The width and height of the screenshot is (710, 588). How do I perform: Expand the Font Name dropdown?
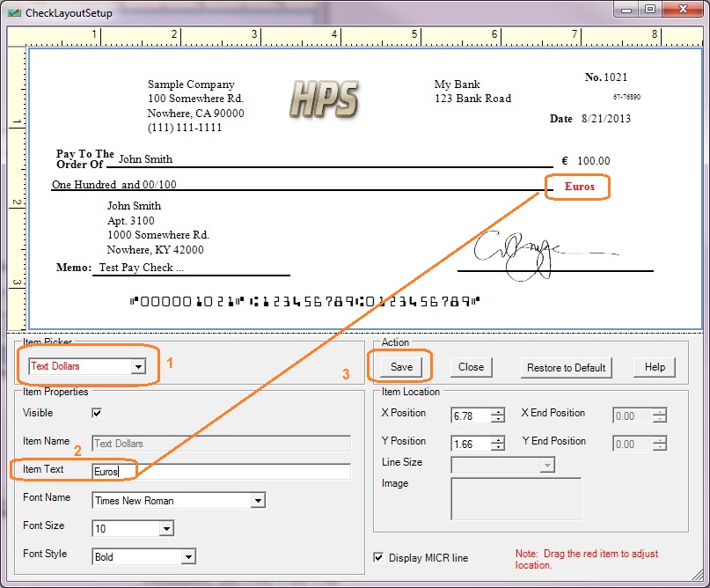pyautogui.click(x=257, y=501)
